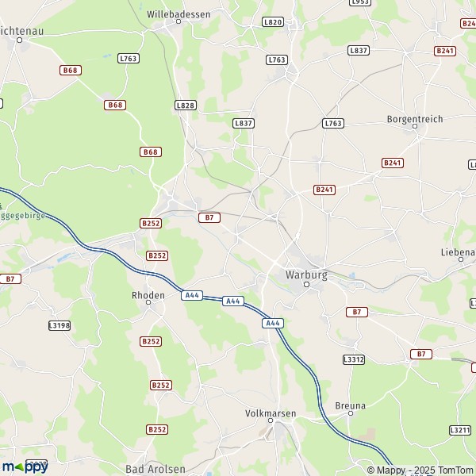Viewport: 476px width, 476px height.
Task: Select the Borgentreich town marker
Action: (x=415, y=126)
